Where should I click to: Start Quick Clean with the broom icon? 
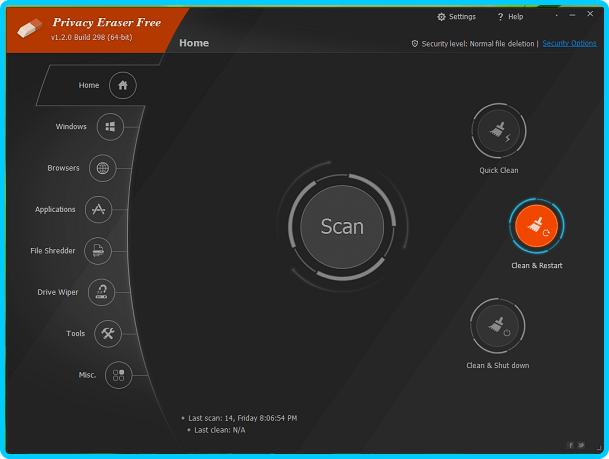pos(499,130)
